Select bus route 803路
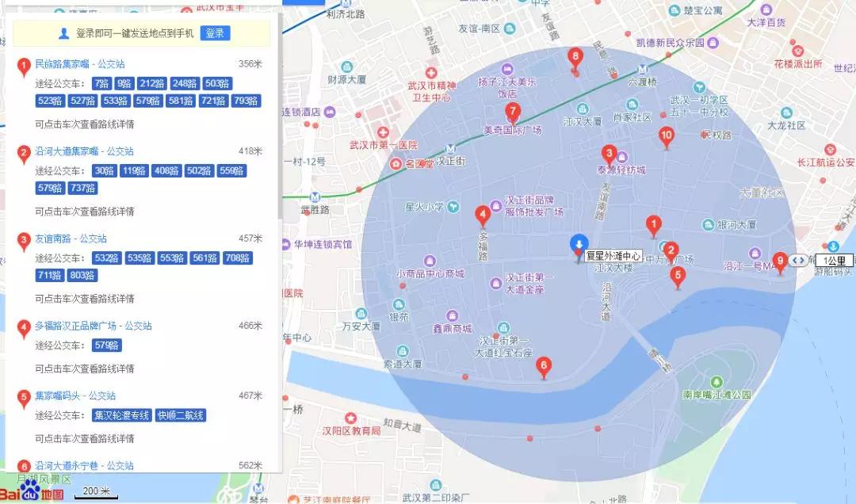 83,276
